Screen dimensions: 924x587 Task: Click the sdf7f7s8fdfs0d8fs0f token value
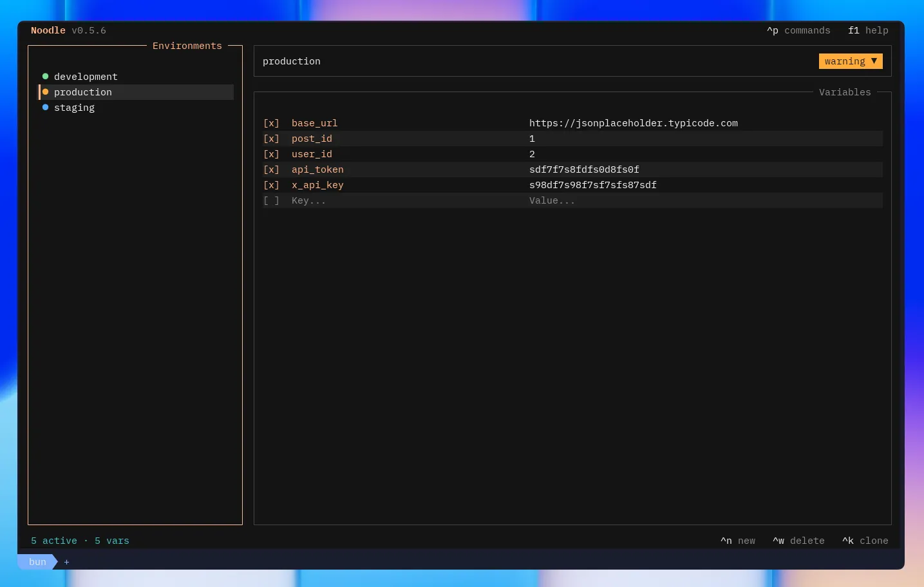584,169
